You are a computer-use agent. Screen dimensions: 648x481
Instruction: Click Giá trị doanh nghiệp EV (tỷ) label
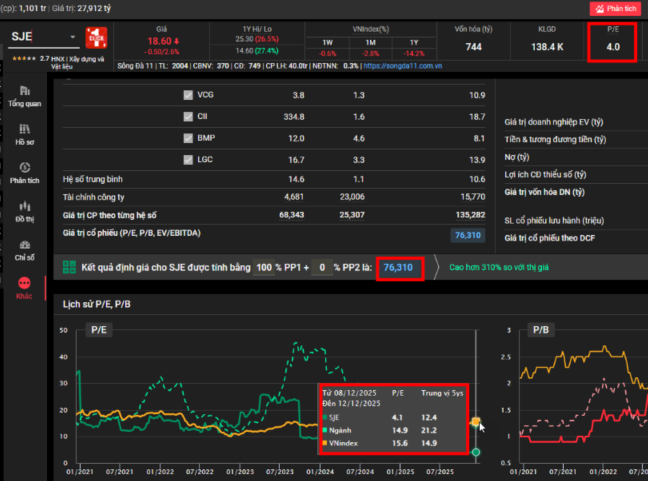click(x=554, y=122)
